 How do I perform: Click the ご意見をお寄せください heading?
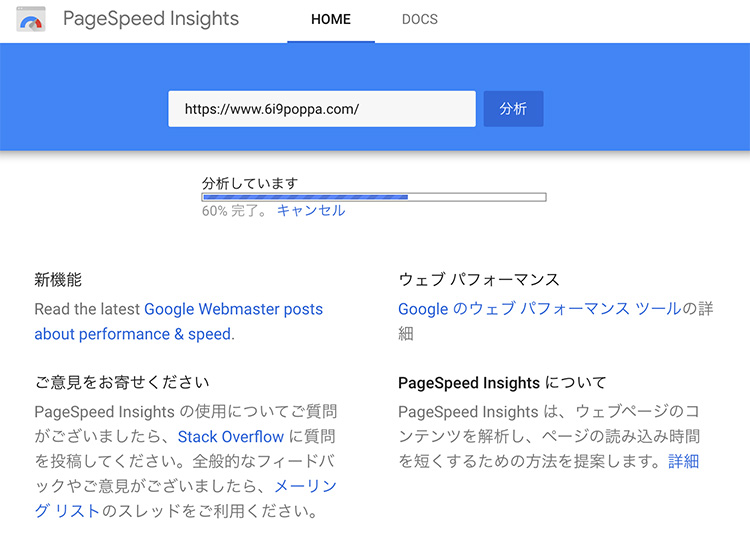(x=122, y=382)
